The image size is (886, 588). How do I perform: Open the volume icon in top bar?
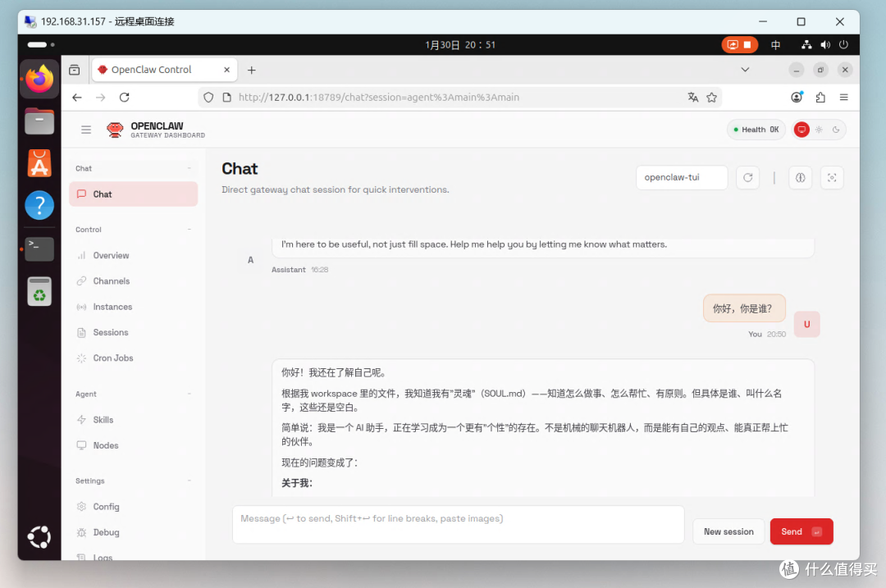pos(825,44)
